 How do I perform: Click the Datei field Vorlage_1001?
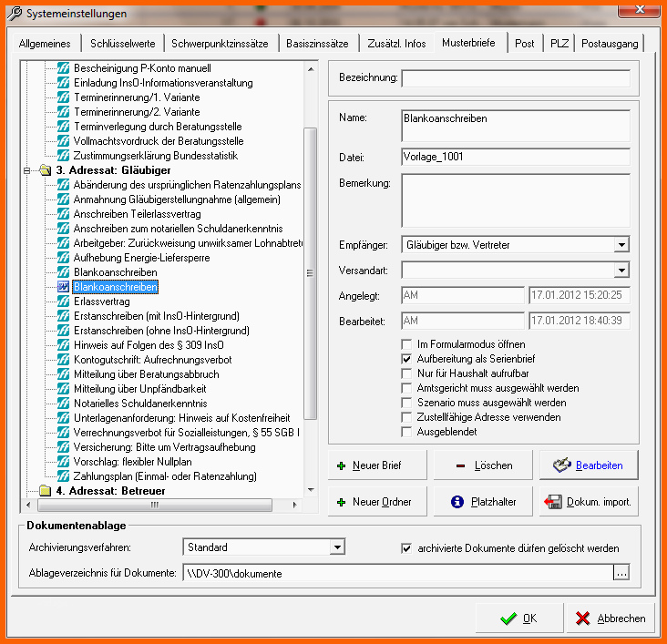[516, 157]
